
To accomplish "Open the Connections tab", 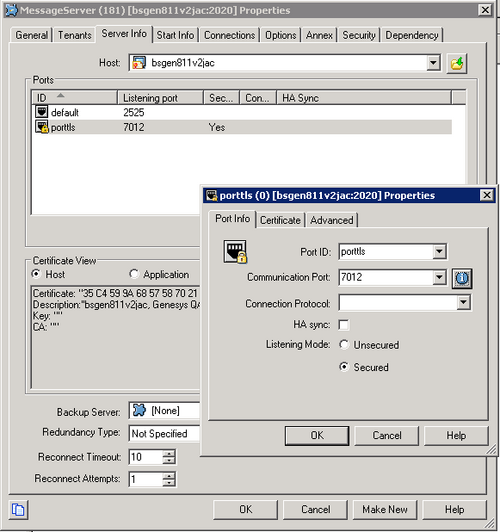I will pyautogui.click(x=229, y=35).
